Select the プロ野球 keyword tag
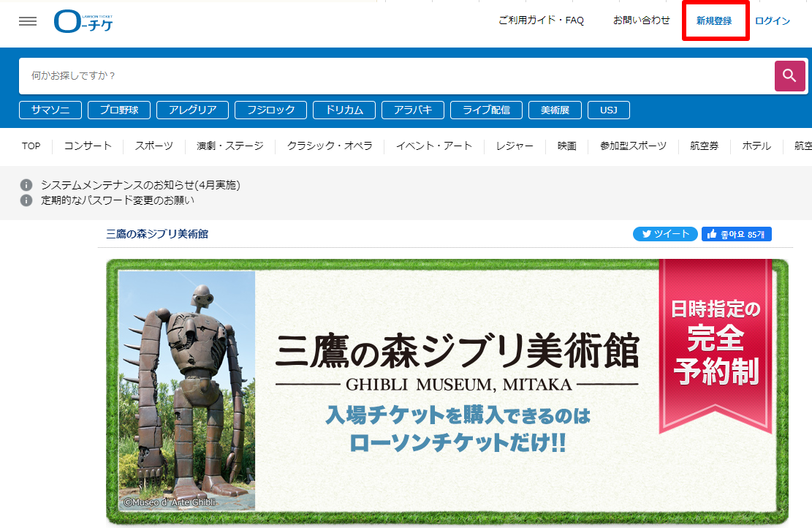Screen dimensions: 812x528 (119, 110)
